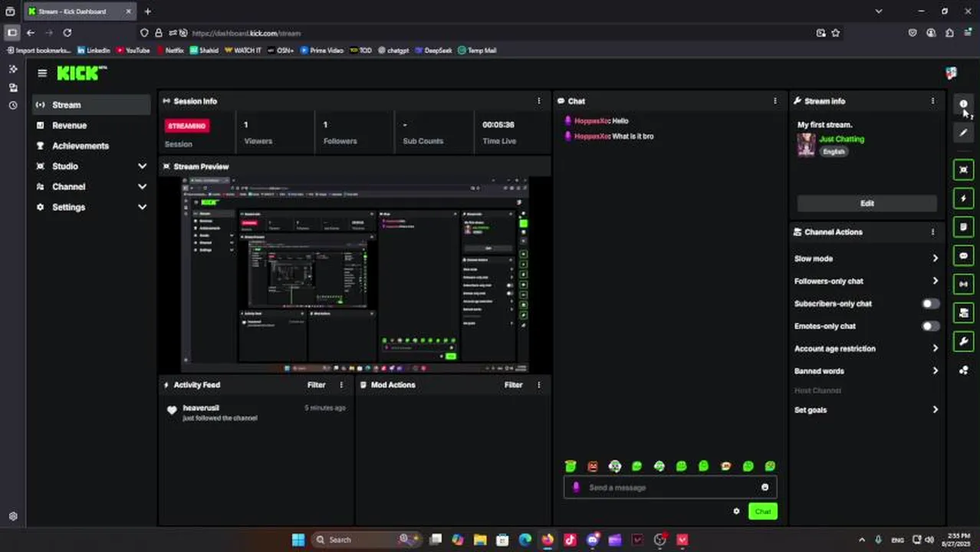
Task: Open a new browser tab with plus
Action: click(x=147, y=11)
